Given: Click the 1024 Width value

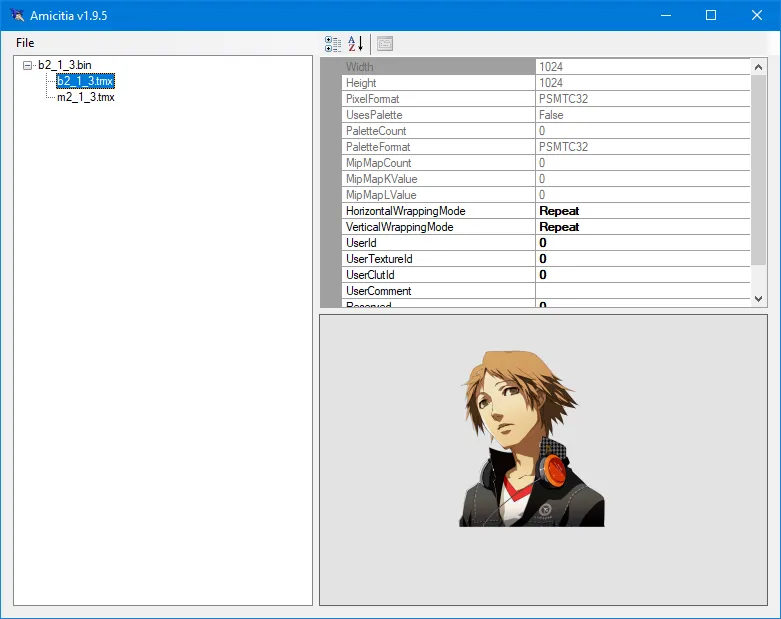Looking at the screenshot, I should [551, 67].
